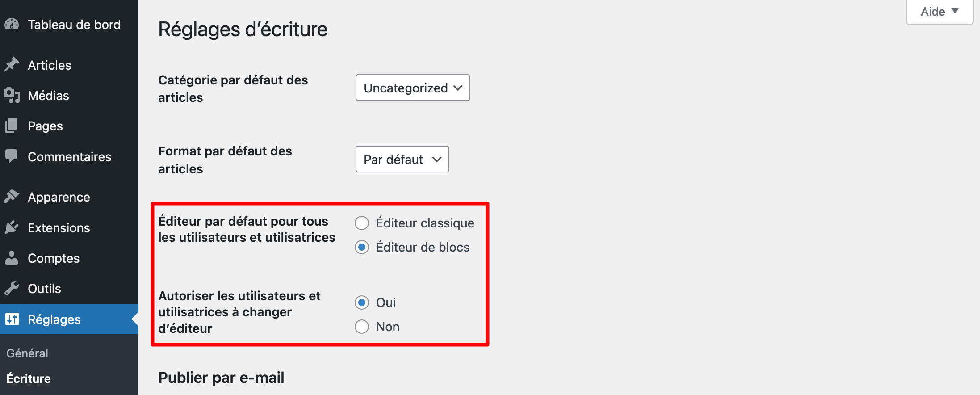This screenshot has height=395, width=980.
Task: Choose Éditeur de blocs as default editor
Action: (x=362, y=247)
